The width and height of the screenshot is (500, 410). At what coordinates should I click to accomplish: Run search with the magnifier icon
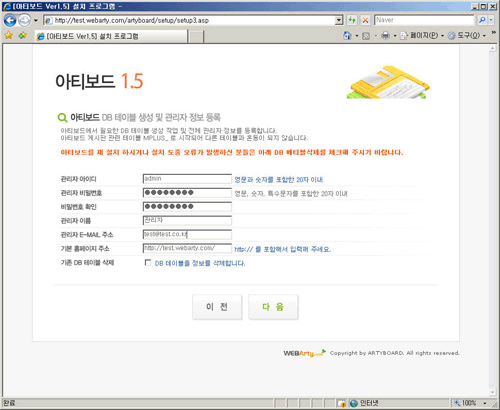(482, 20)
